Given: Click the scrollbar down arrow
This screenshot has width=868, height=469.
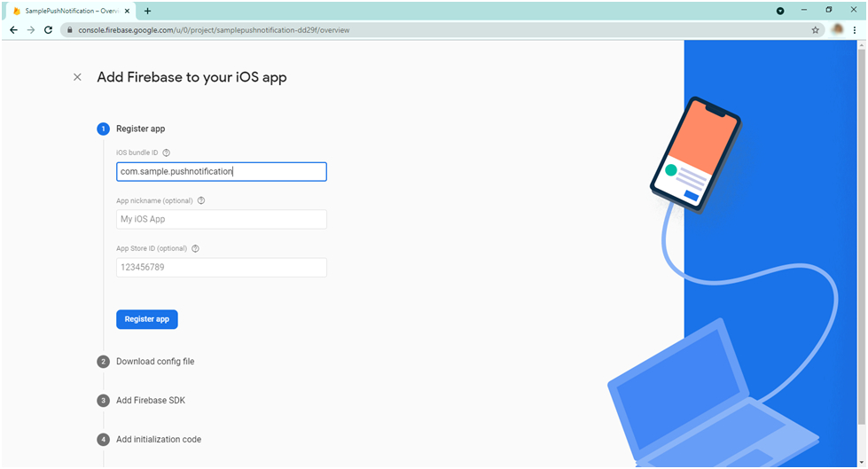Looking at the screenshot, I should (862, 463).
